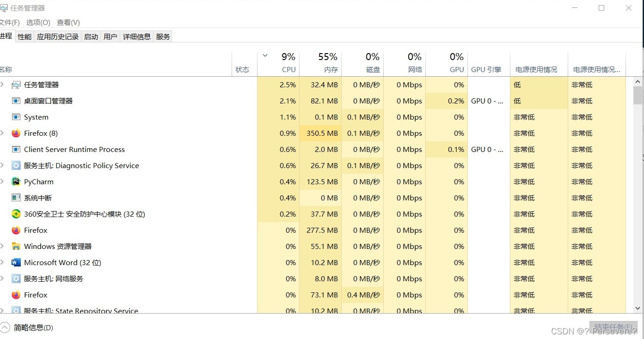Image resolution: width=644 pixels, height=339 pixels.
Task: Click the 1.1% CPU value of System
Action: click(x=288, y=117)
